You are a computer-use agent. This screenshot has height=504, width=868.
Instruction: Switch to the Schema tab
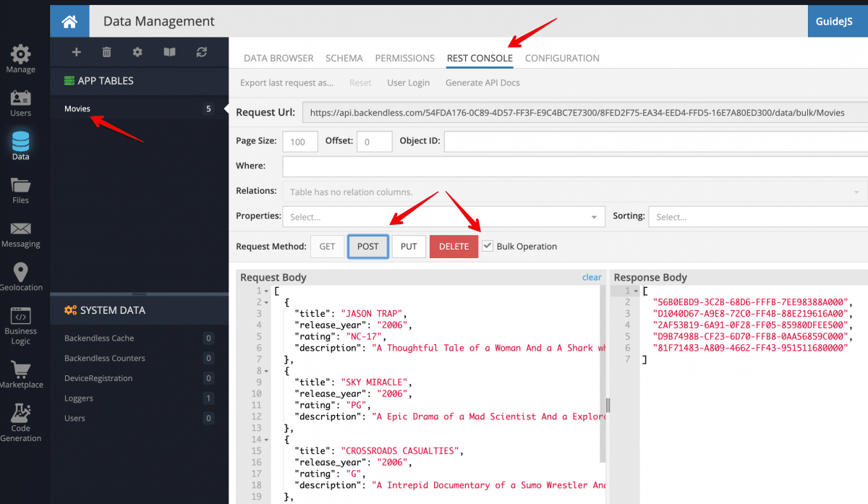click(x=344, y=58)
